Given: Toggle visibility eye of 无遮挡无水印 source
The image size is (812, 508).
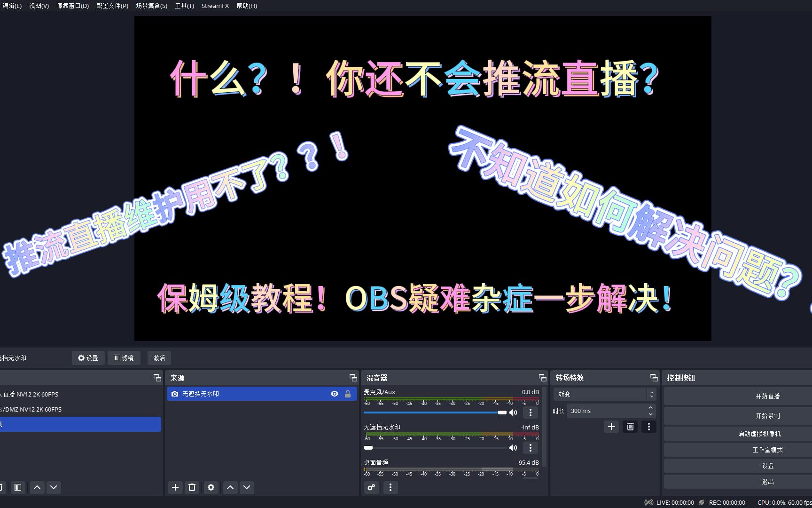Looking at the screenshot, I should (335, 394).
